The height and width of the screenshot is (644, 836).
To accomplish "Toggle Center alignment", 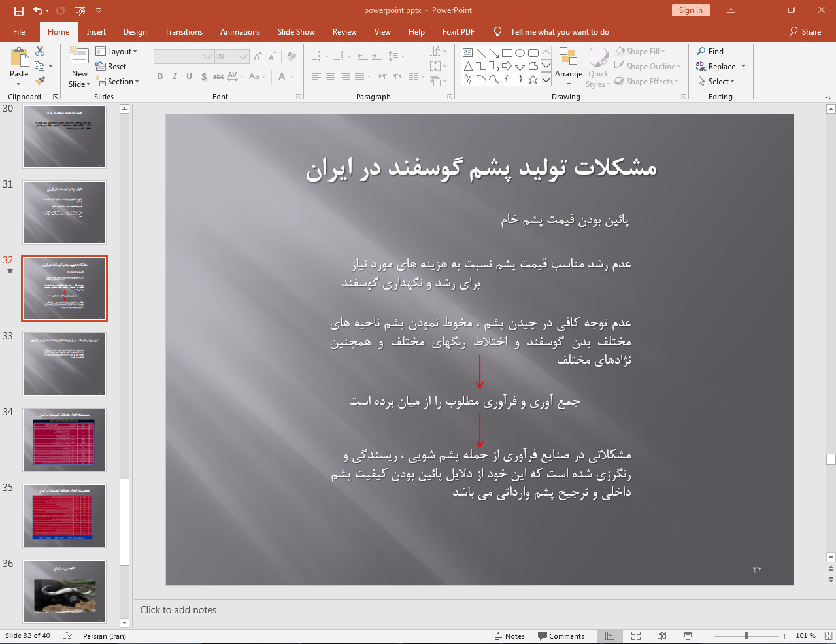I will 331,76.
